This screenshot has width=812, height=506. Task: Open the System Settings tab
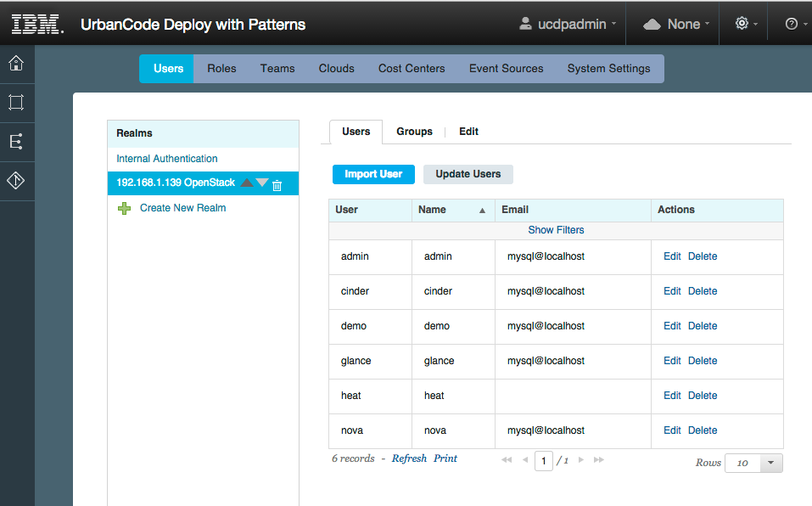[608, 69]
